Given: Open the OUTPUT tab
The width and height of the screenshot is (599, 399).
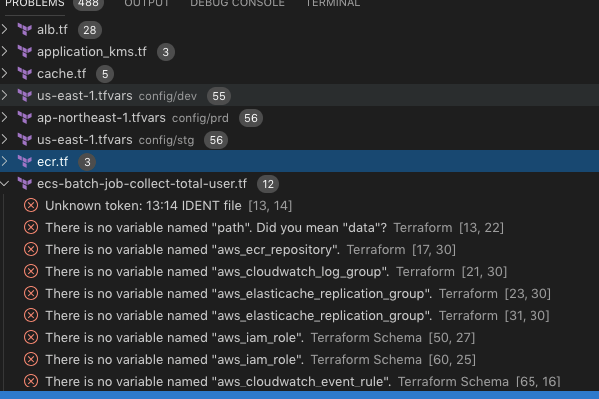Looking at the screenshot, I should [x=147, y=3].
